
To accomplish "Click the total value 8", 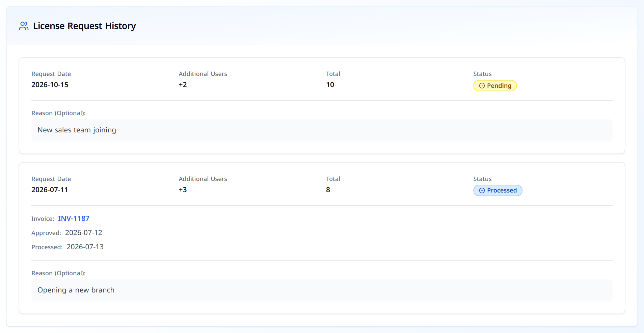I will coord(328,190).
